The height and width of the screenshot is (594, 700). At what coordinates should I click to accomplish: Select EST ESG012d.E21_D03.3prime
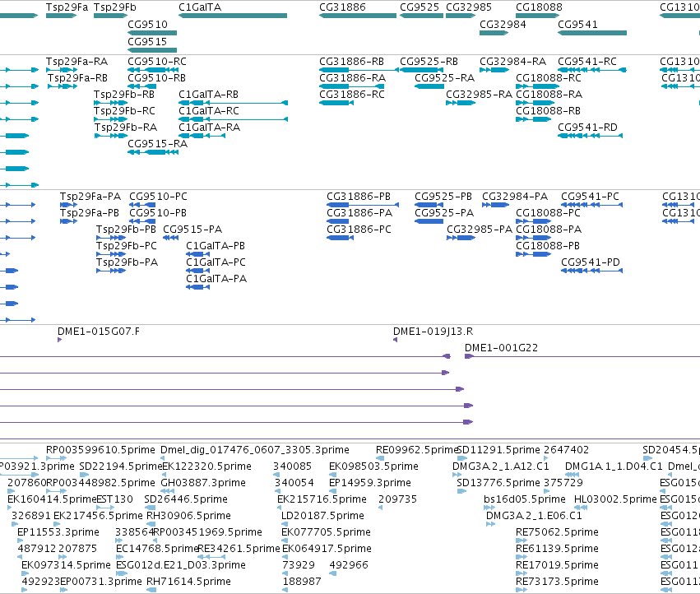(122, 573)
